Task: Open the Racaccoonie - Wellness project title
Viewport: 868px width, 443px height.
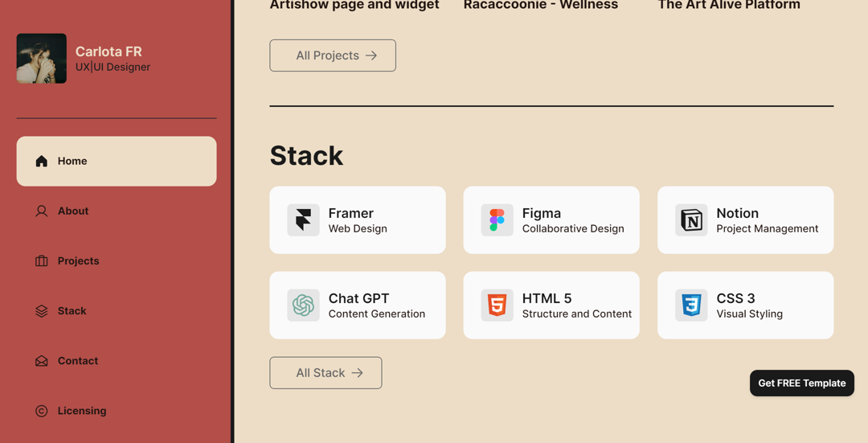Action: coord(541,5)
